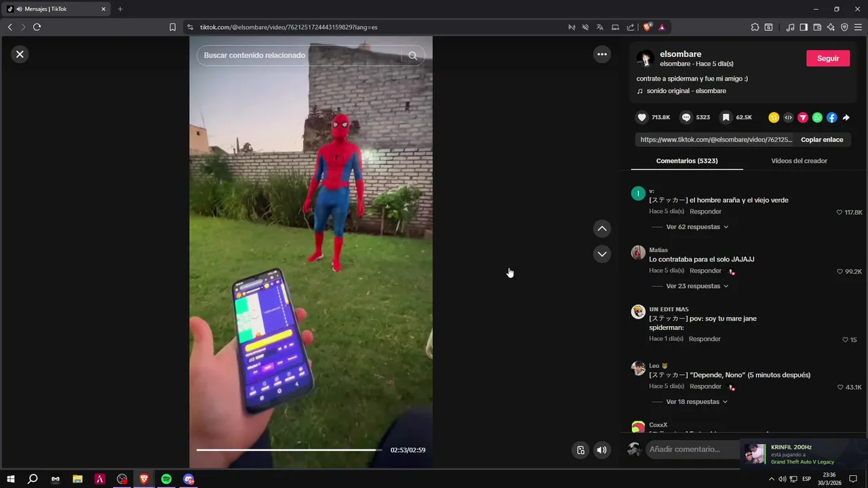Click the Añadir comentario input field

pyautogui.click(x=692, y=449)
